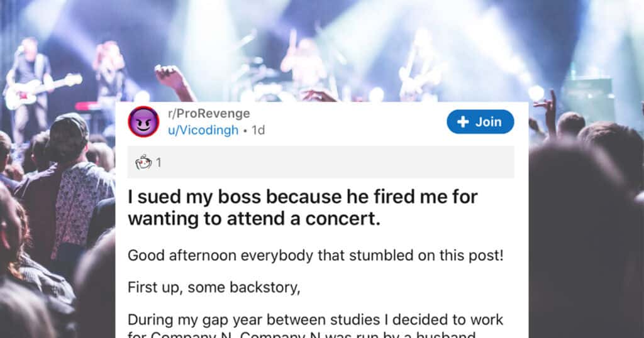This screenshot has width=644, height=338.
Task: Click the plus icon on Join button
Action: point(463,122)
